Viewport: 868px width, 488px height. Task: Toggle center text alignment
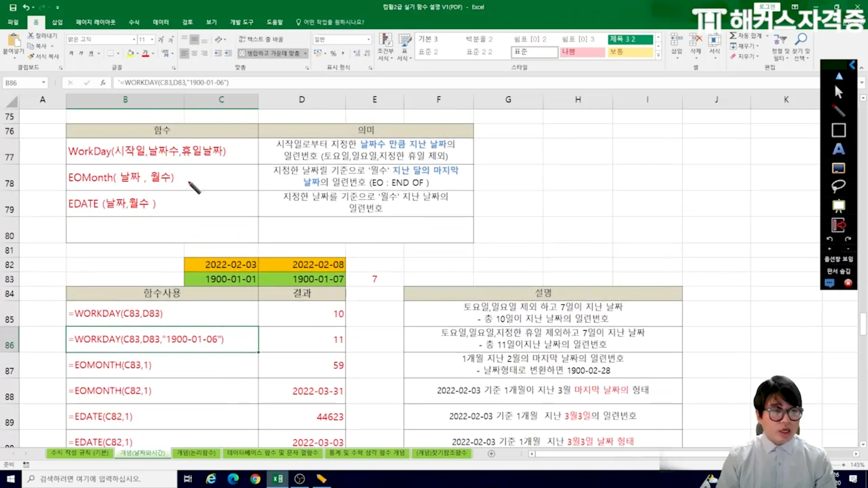click(x=194, y=53)
